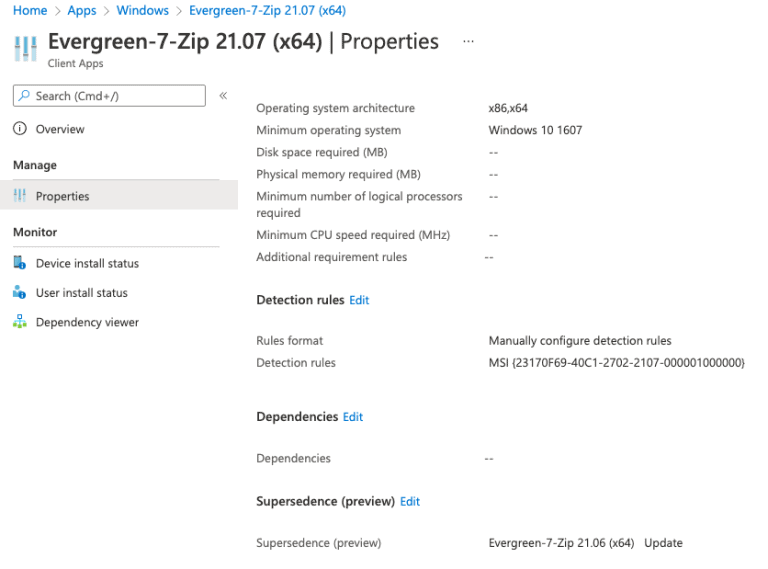Edit the Detection rules section
The width and height of the screenshot is (768, 569).
coord(359,300)
